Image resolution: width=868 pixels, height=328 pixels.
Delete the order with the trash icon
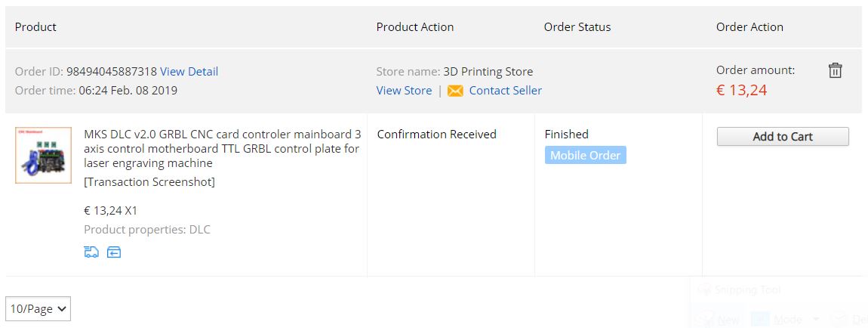[x=835, y=71]
